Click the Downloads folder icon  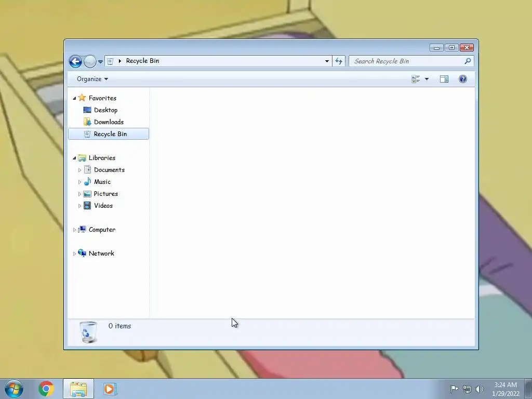87,122
